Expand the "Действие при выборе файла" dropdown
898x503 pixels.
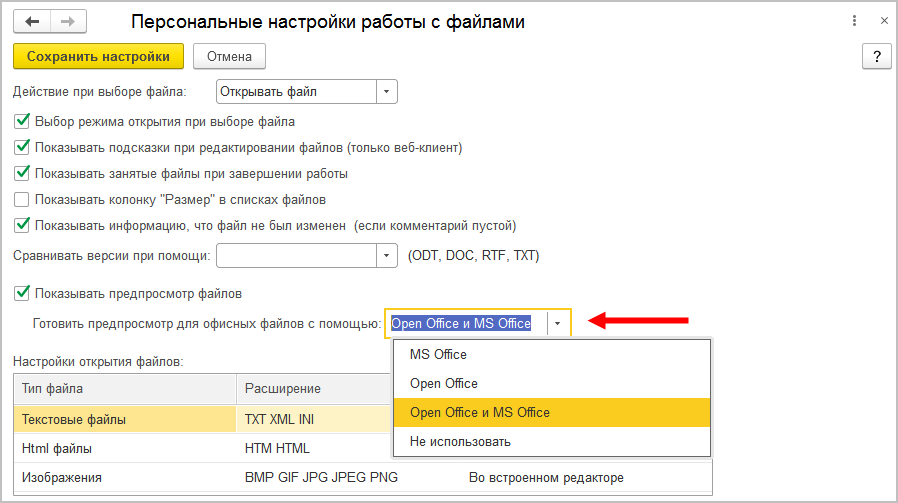(x=386, y=92)
